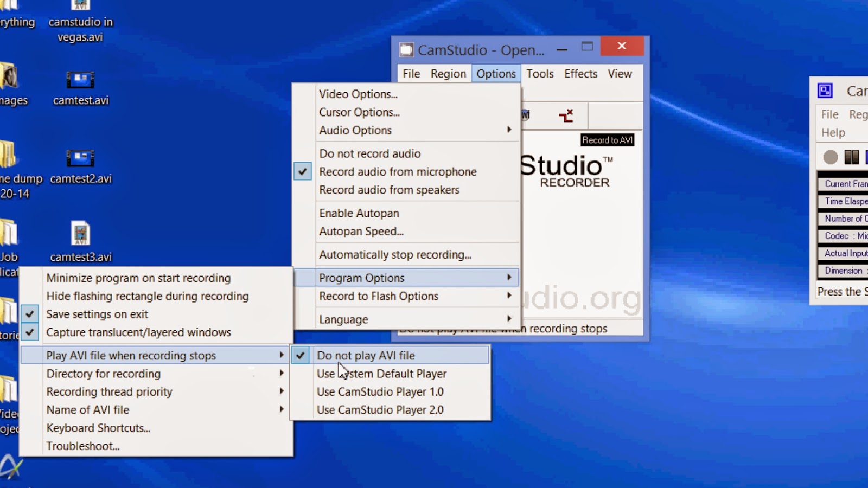
Task: Open the Directory for recording submenu
Action: [104, 374]
